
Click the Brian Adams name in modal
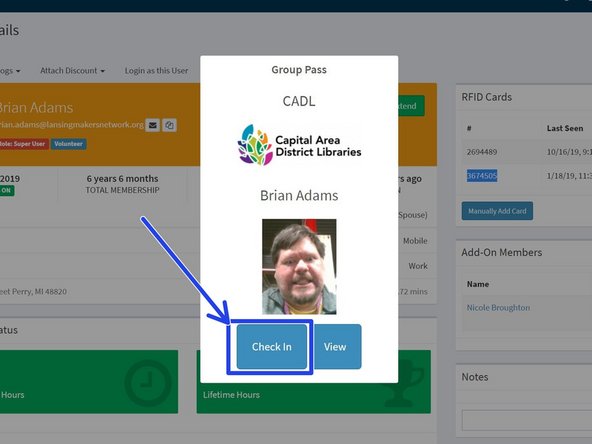point(299,196)
